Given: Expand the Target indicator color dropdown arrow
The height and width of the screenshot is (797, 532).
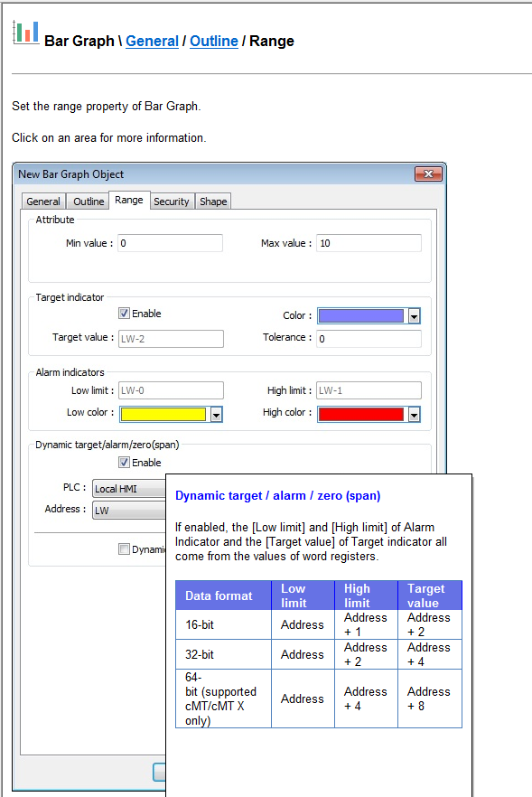Looking at the screenshot, I should [414, 316].
